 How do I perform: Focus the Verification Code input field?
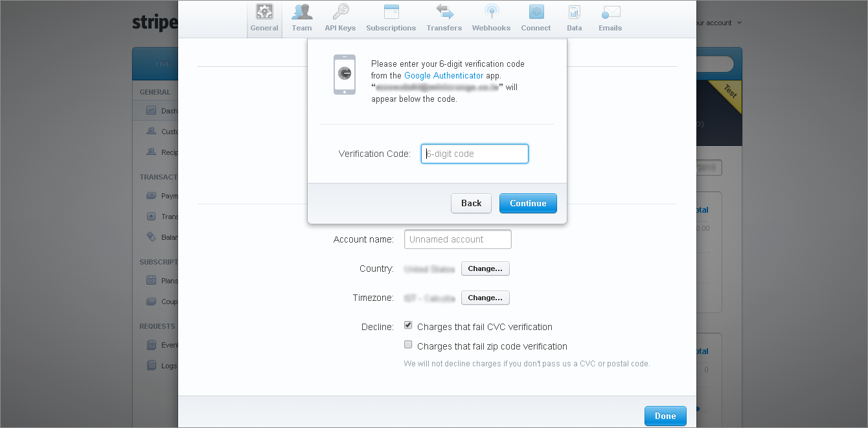475,154
